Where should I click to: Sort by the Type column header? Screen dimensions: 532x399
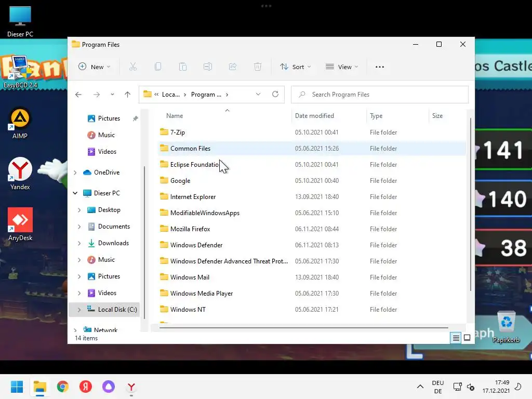click(376, 116)
